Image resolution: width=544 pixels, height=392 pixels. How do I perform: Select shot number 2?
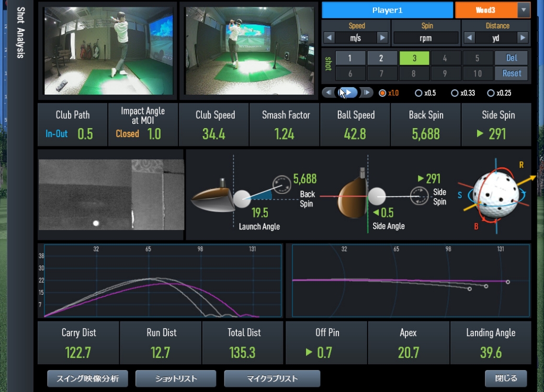(x=381, y=58)
